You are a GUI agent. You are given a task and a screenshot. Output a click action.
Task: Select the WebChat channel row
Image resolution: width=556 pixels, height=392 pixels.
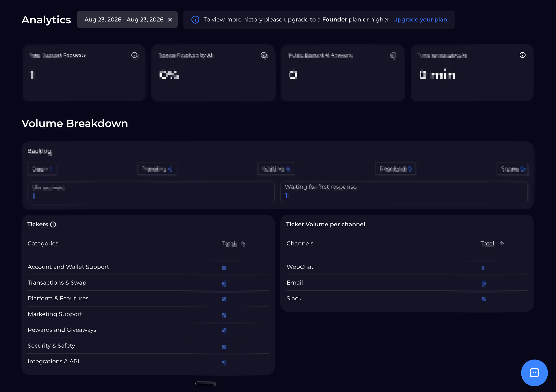click(407, 267)
